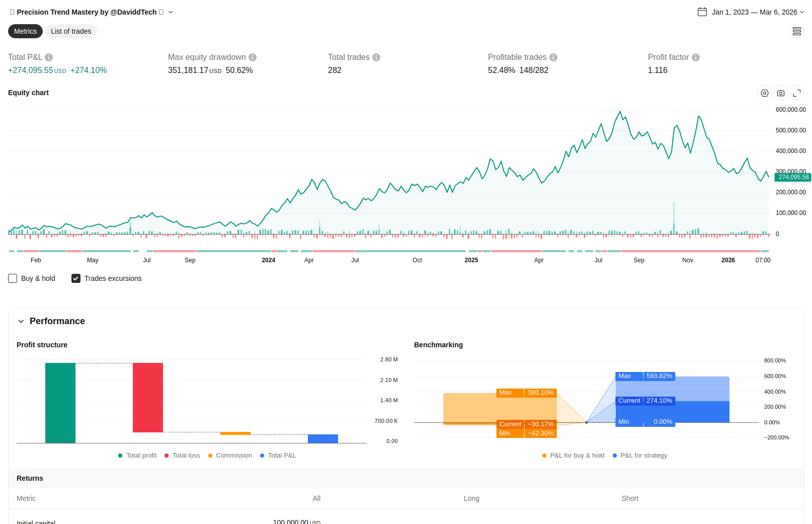Click the Profit factor info icon

coord(696,57)
